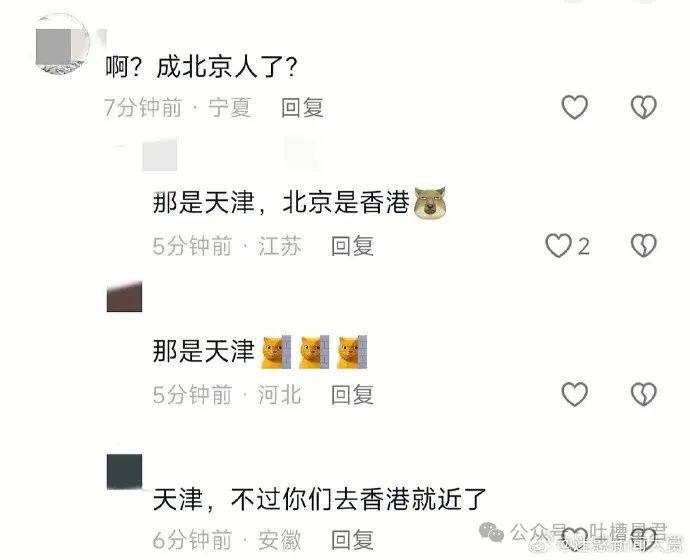The height and width of the screenshot is (560, 690).
Task: Click the first cat emoji after '那是天津'
Action: [276, 352]
